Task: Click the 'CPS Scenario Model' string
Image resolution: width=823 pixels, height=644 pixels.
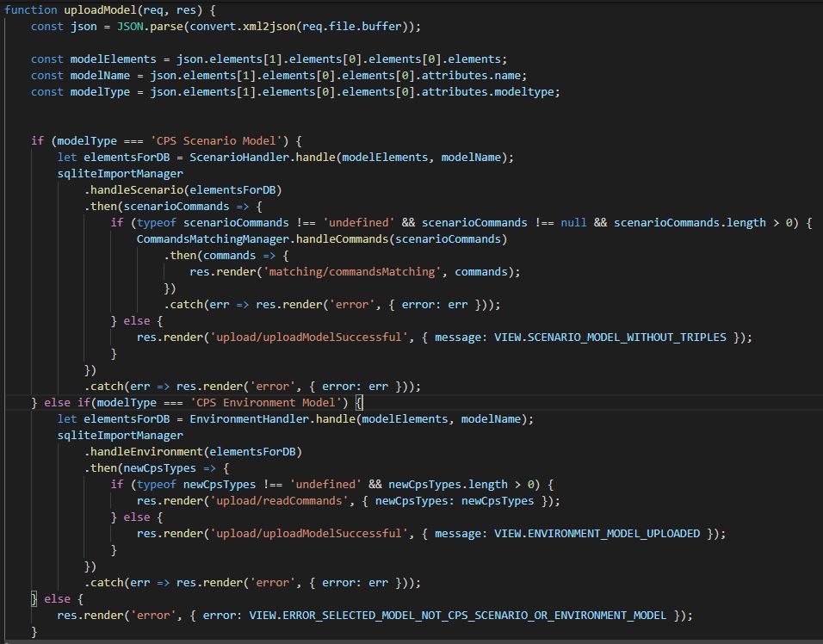Action: point(216,140)
